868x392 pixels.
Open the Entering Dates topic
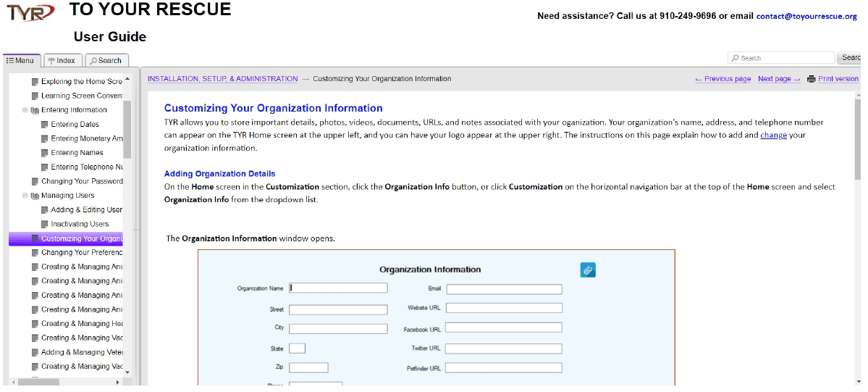tap(75, 124)
